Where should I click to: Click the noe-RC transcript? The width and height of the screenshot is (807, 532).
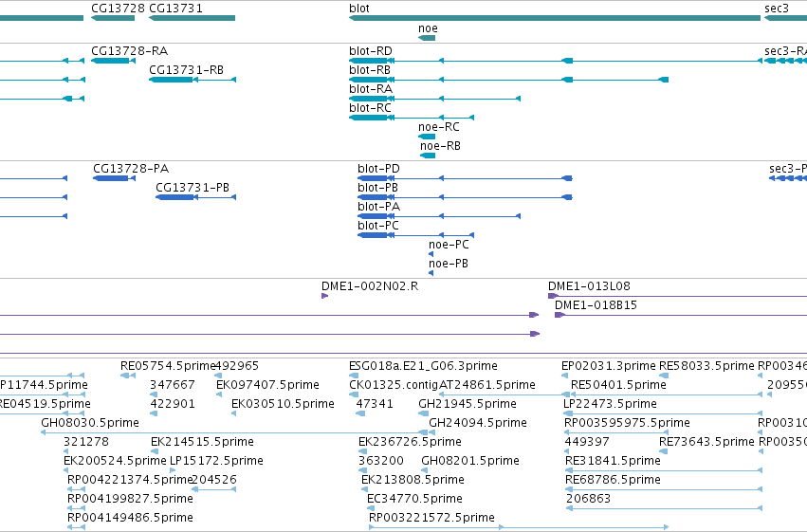point(427,137)
